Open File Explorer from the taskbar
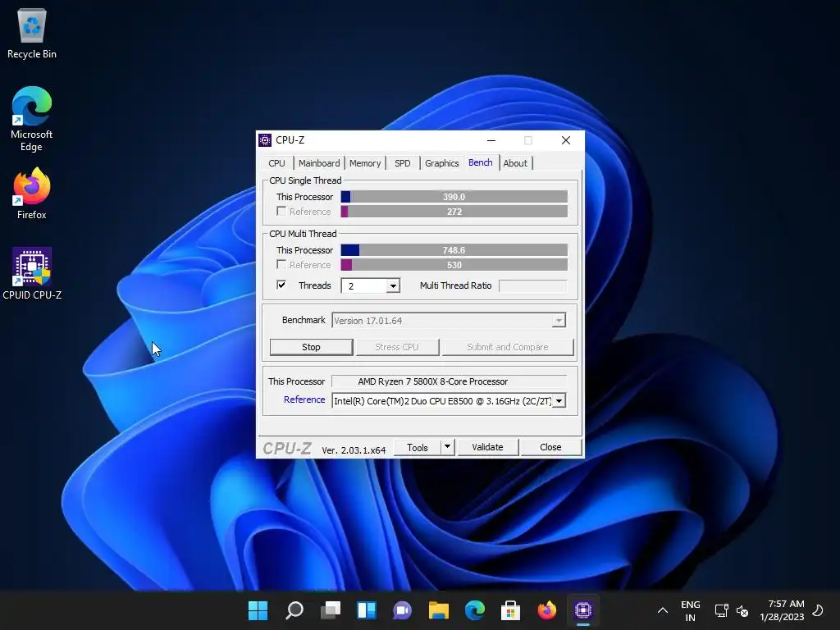840x630 pixels. point(438,610)
